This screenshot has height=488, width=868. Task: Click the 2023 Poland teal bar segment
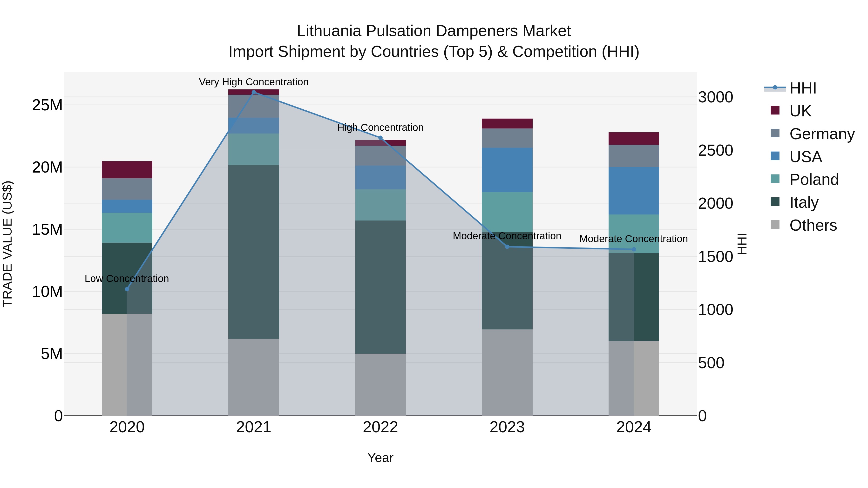tap(507, 212)
